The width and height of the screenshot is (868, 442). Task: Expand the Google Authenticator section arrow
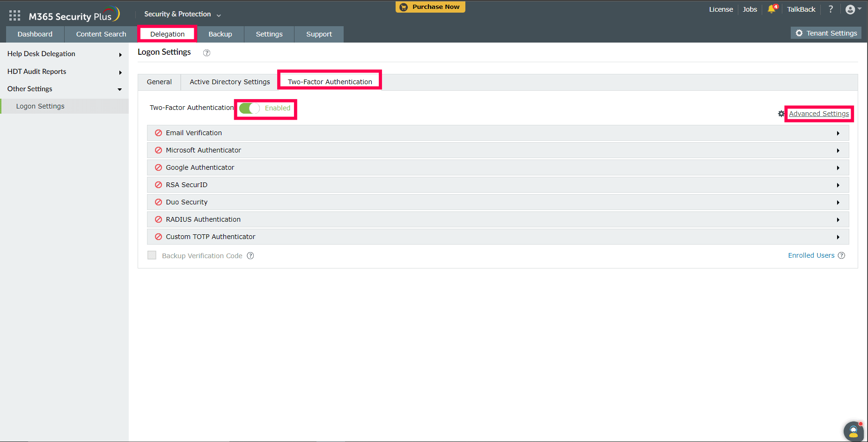(x=838, y=168)
